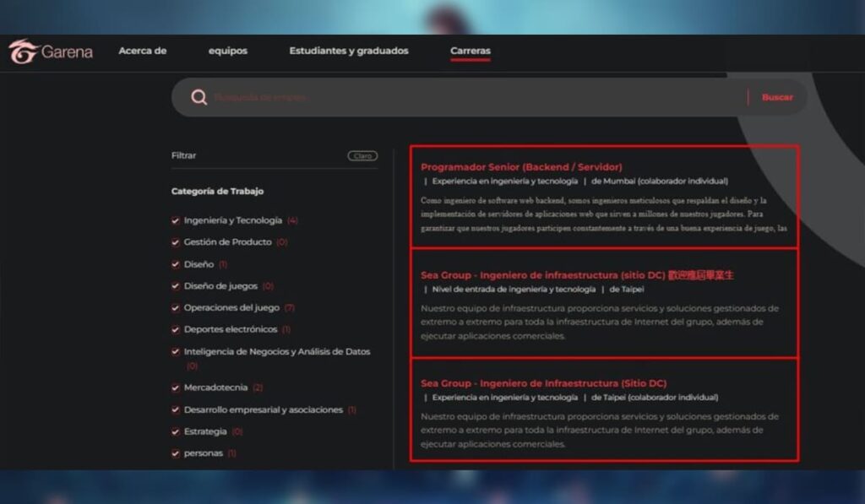The width and height of the screenshot is (865, 504).
Task: Toggle Deportes electrónicos checkbox
Action: [x=176, y=329]
